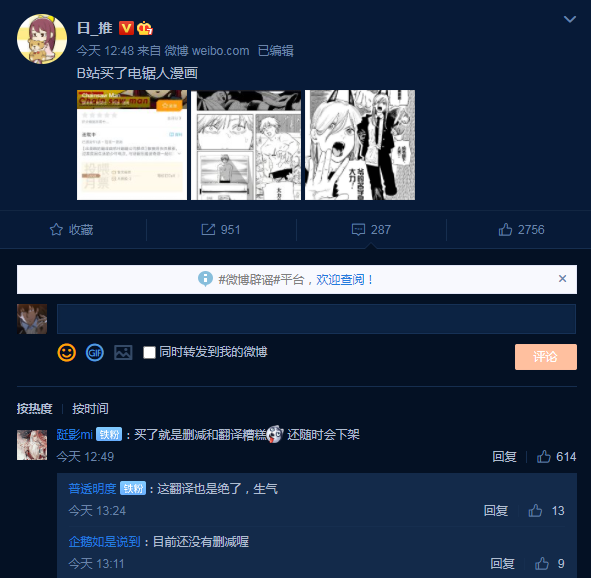This screenshot has width=591, height=578.
Task: Like the reply with 13 likes
Action: pyautogui.click(x=535, y=511)
